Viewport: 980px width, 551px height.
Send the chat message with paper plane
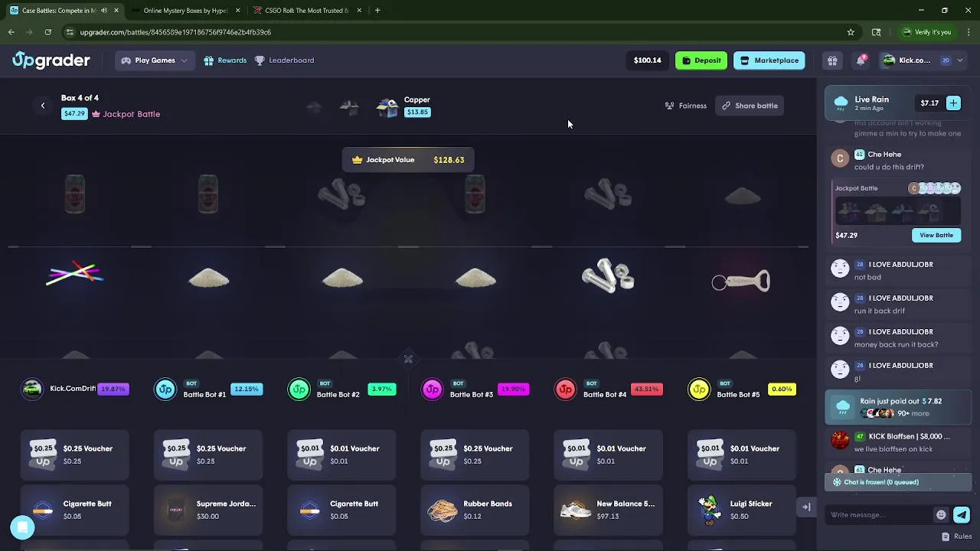point(962,515)
